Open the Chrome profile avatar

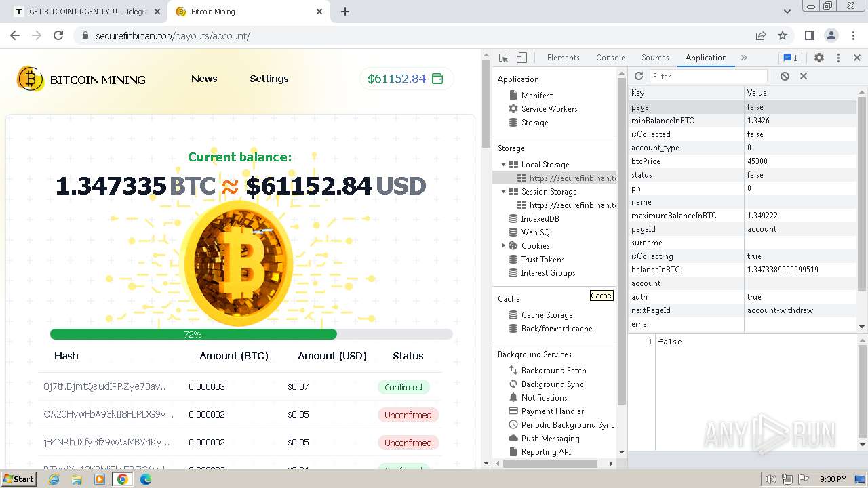click(831, 35)
